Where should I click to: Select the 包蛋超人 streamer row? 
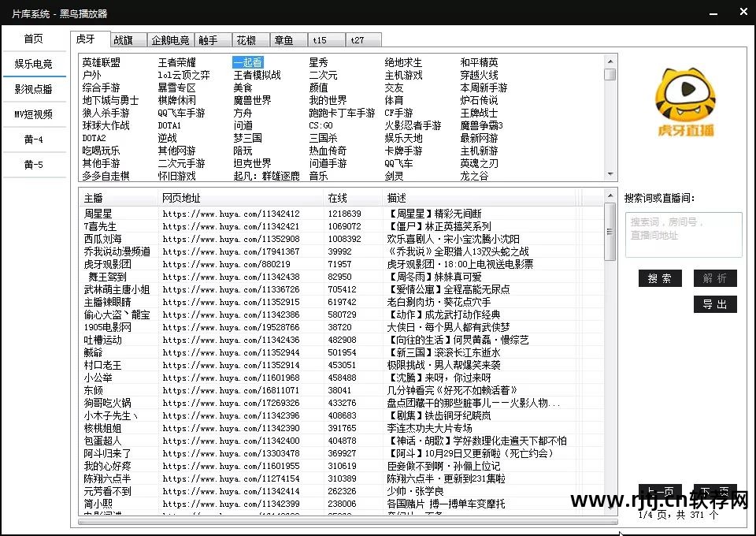pyautogui.click(x=342, y=441)
